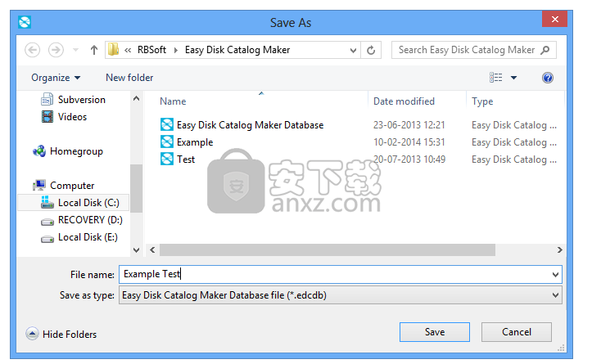The width and height of the screenshot is (592, 364).
Task: Click the RECOVERY (D:) drive icon
Action: [47, 222]
